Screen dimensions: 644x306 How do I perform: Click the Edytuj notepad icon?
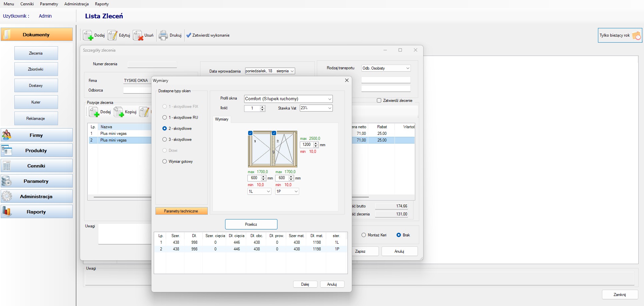pos(112,35)
